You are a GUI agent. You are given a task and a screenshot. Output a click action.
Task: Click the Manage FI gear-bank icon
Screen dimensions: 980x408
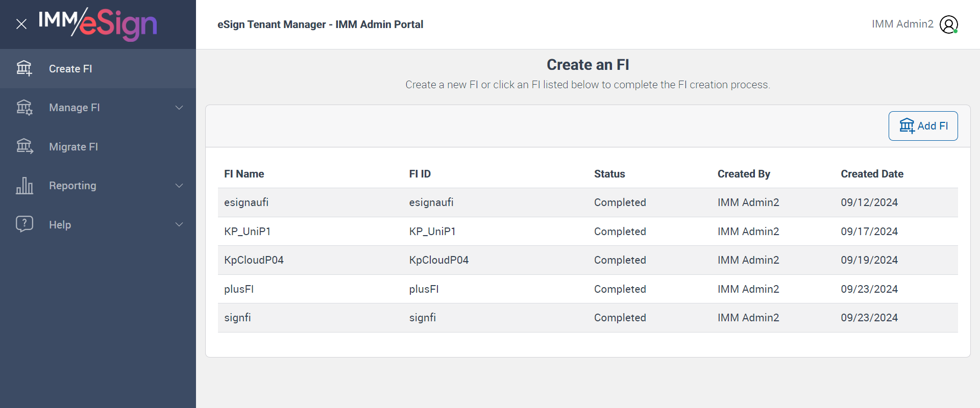[24, 108]
